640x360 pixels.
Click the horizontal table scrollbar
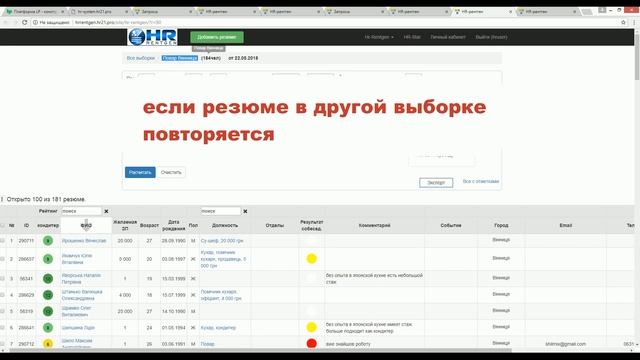point(261,350)
